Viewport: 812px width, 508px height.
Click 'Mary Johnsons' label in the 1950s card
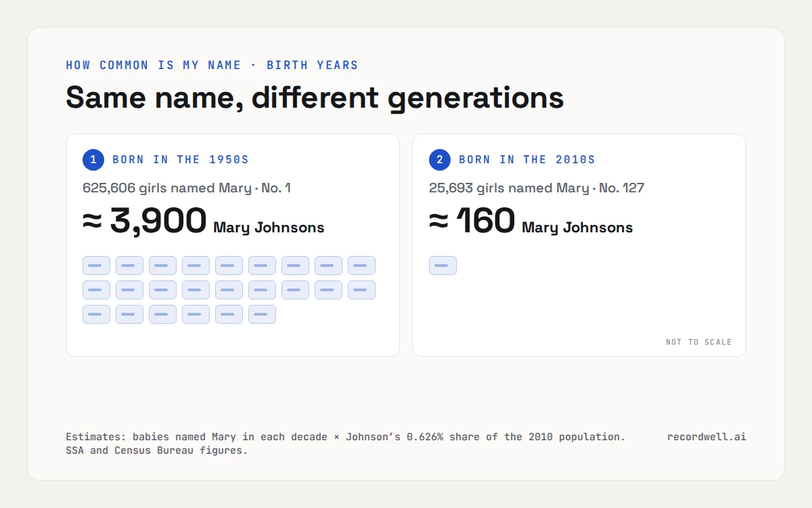click(269, 228)
